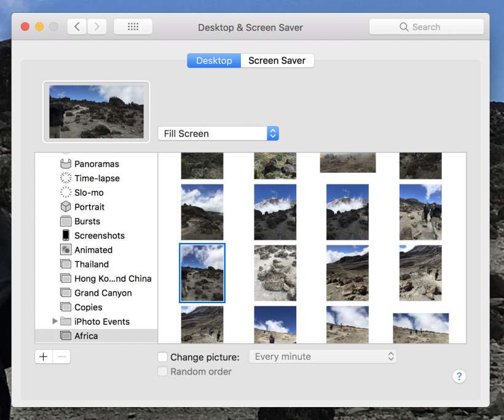Click the current desktop preview image

point(96,111)
